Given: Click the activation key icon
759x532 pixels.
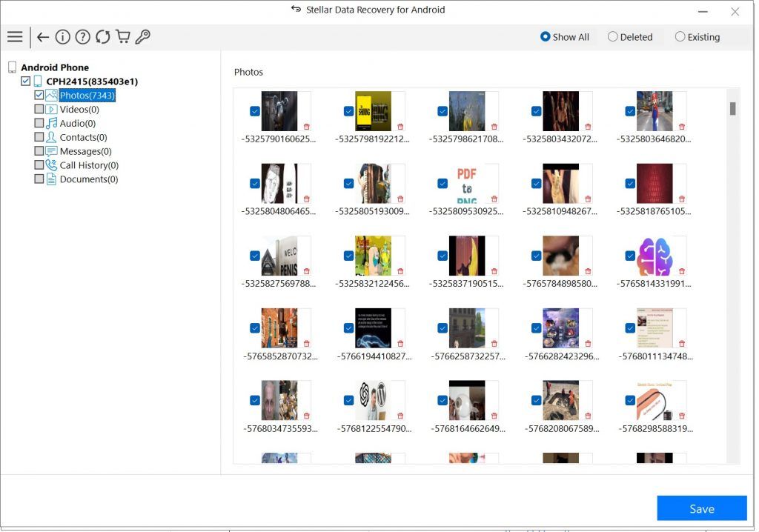Looking at the screenshot, I should (143, 37).
